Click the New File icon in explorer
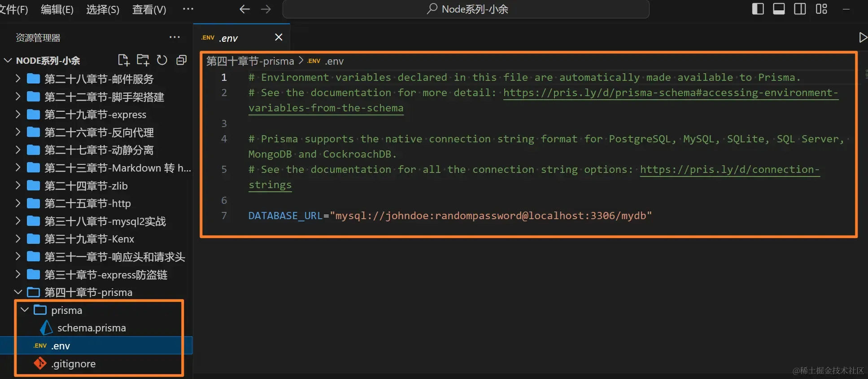 point(123,60)
